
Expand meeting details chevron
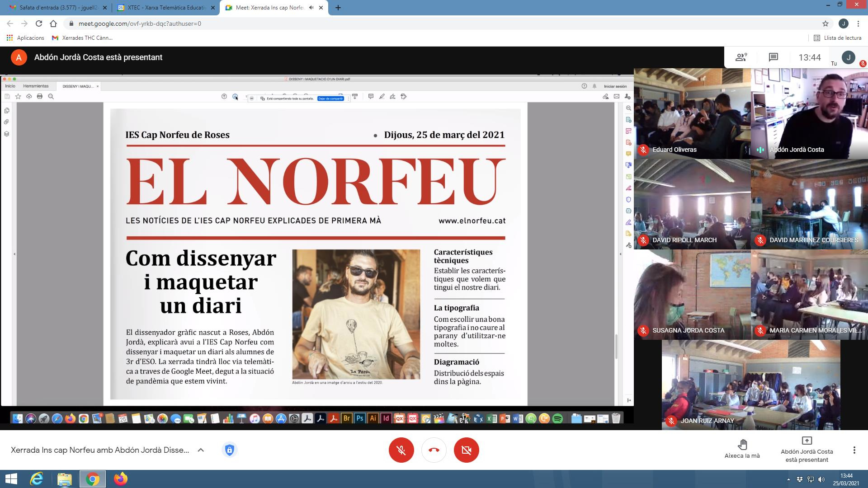tap(201, 450)
